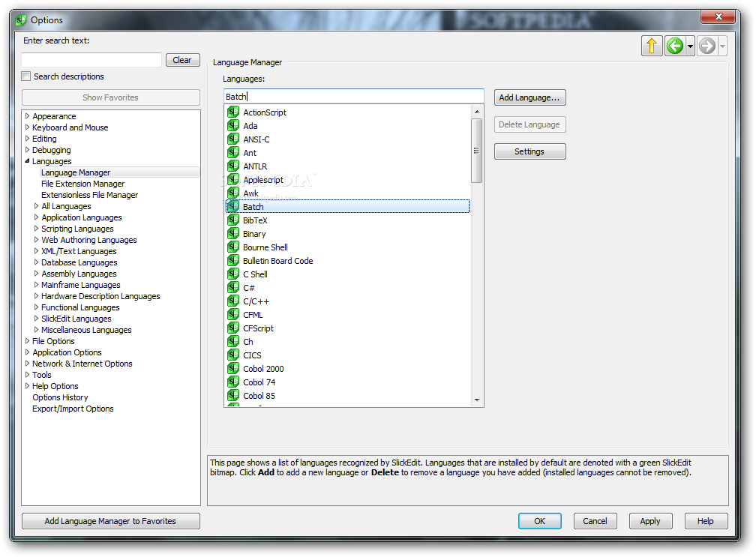756x557 pixels.
Task: Click the SlickEdit icon beside C Shell
Action: [233, 274]
